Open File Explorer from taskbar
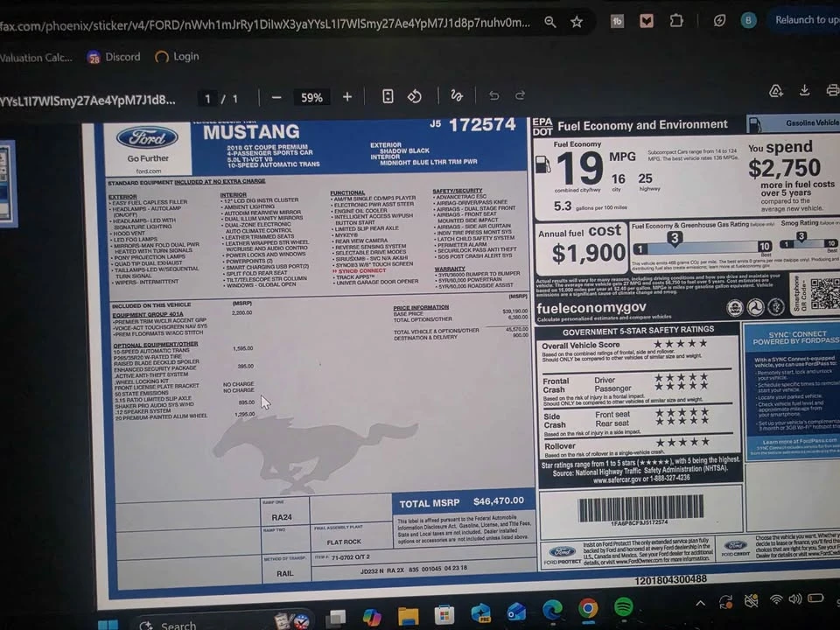840x630 pixels. pyautogui.click(x=409, y=616)
